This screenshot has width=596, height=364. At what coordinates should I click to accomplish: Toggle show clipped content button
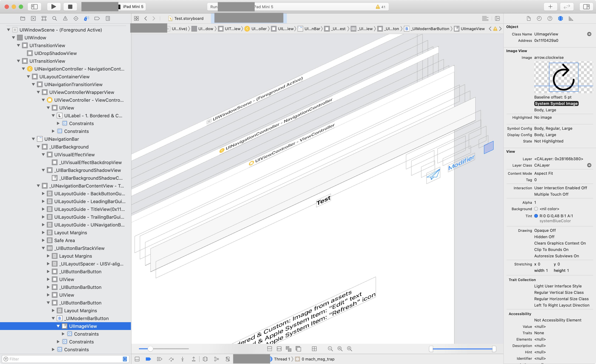269,349
